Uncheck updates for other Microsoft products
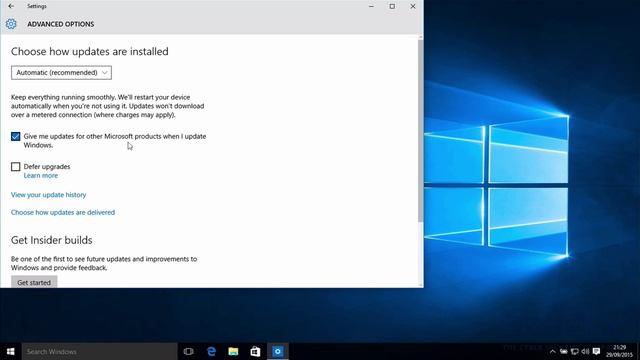This screenshot has height=360, width=640. (x=16, y=136)
